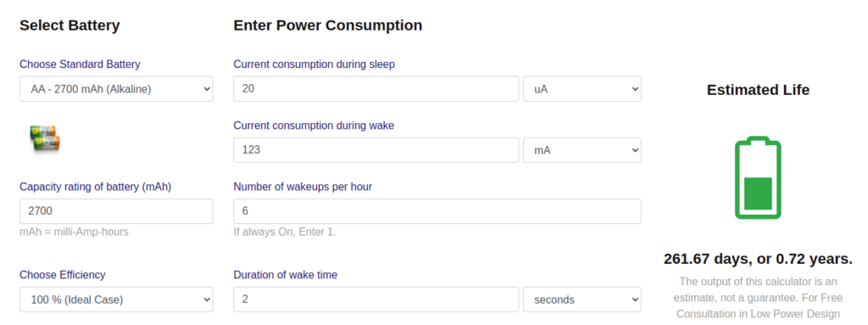Focus the Duration of wake time input
868x325 pixels.
tap(376, 300)
